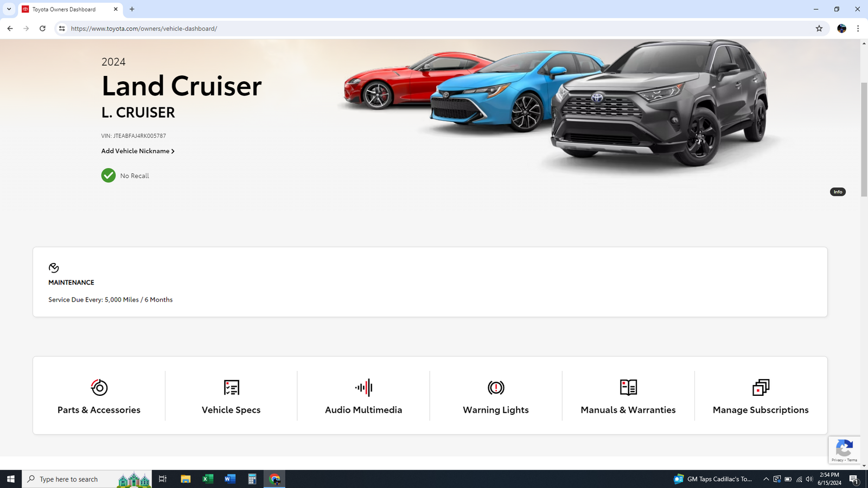
Task: Click Add Vehicle Nickname link
Action: pos(138,151)
